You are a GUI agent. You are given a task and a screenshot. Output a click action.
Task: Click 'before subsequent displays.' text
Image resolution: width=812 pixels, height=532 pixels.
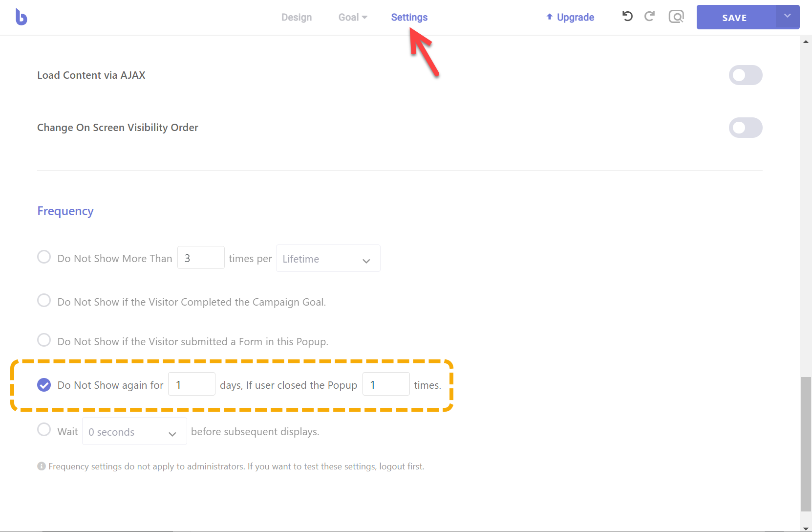[255, 432]
